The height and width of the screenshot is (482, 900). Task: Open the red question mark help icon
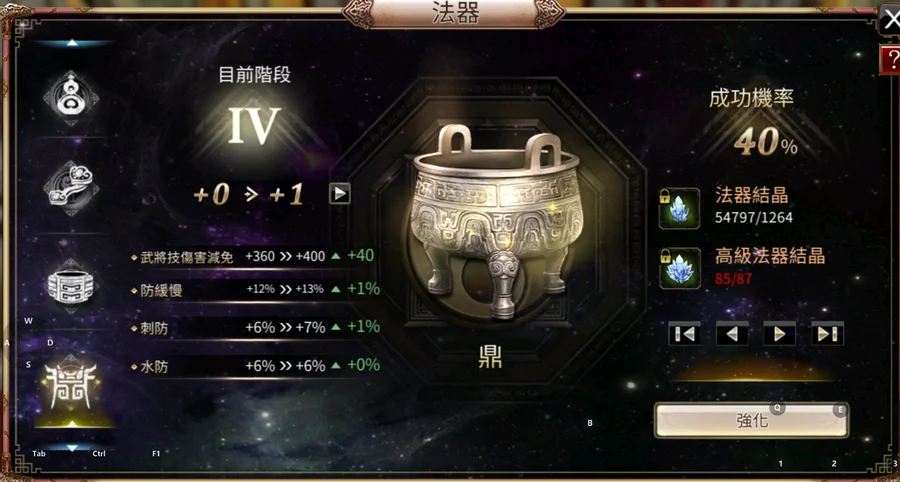pos(890,59)
